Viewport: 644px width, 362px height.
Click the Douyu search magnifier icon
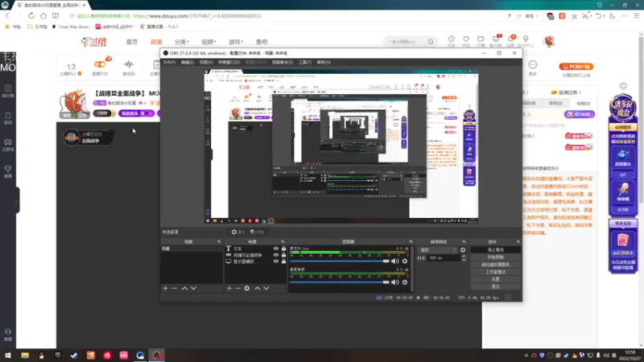click(431, 42)
